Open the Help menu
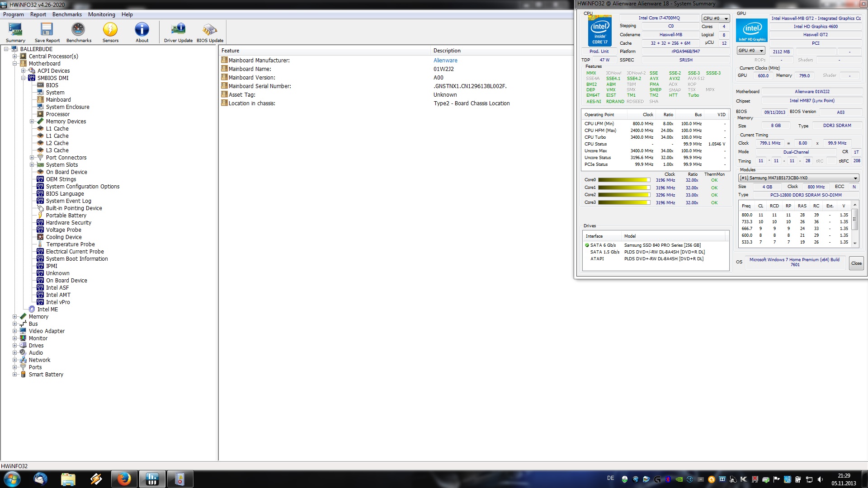868x488 pixels. coord(127,14)
